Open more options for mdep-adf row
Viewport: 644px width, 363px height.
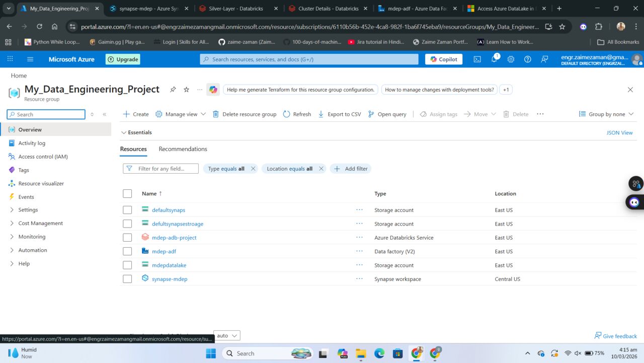click(x=359, y=251)
